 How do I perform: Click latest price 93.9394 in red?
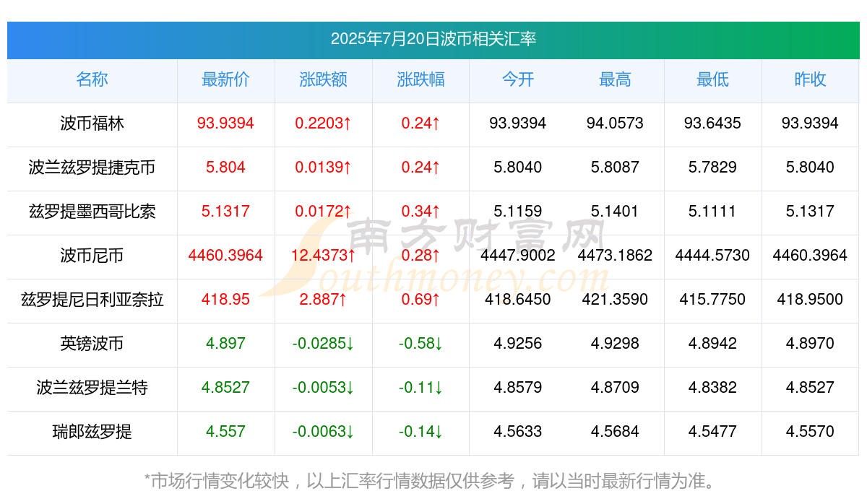tap(225, 123)
